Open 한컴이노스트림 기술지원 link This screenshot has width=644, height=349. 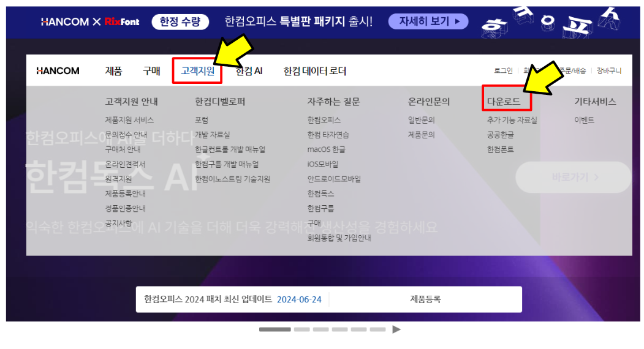(232, 179)
